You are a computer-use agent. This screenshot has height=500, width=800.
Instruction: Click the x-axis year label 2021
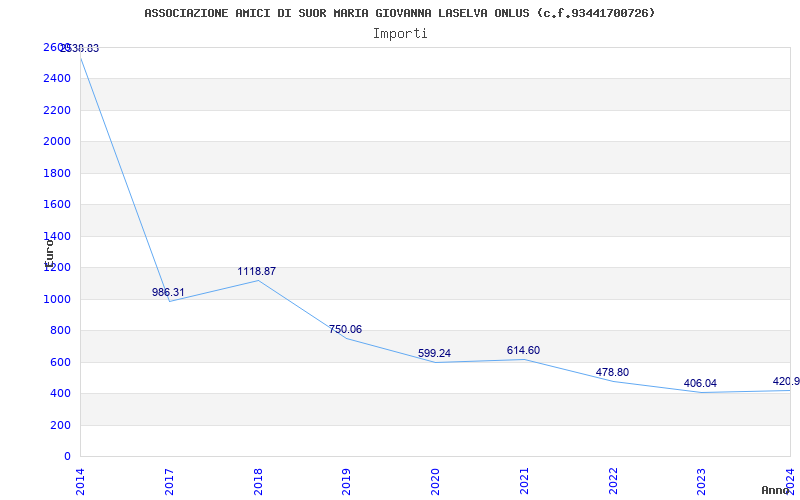click(x=524, y=481)
